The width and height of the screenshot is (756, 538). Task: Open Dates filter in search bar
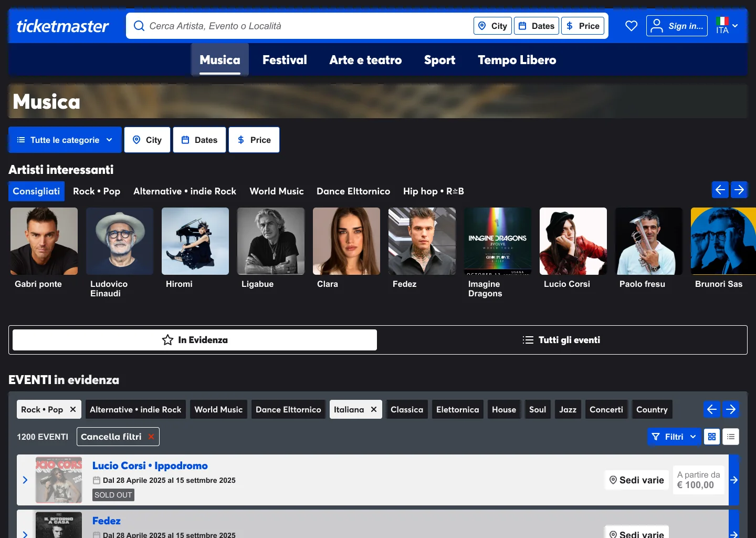(537, 26)
